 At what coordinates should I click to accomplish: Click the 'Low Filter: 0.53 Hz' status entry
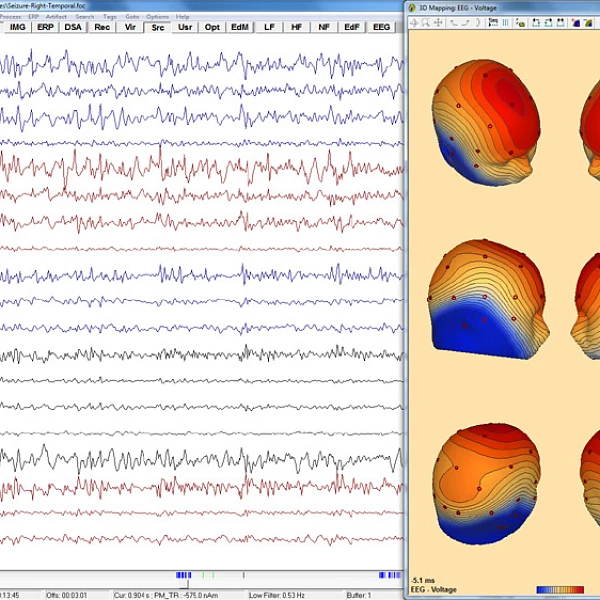click(x=277, y=595)
